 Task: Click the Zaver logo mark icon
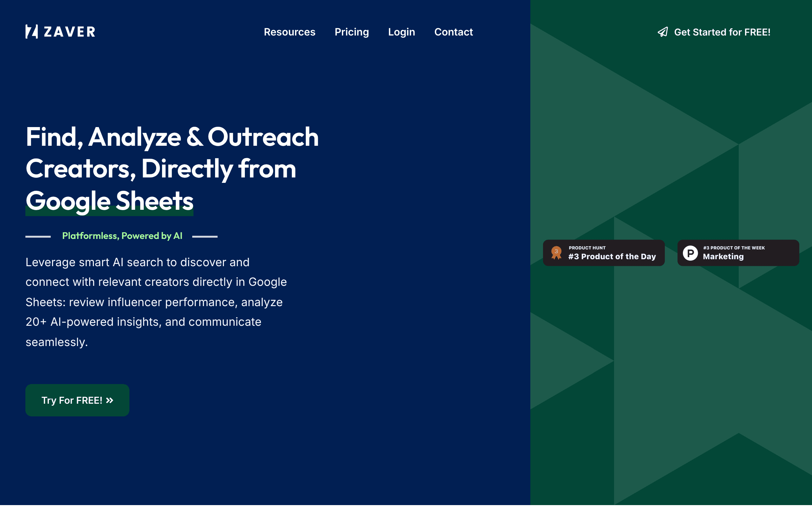point(31,31)
